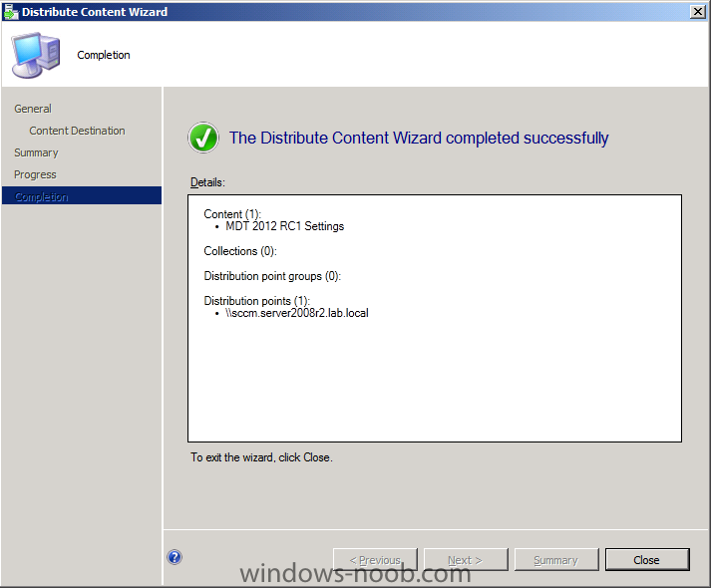The height and width of the screenshot is (588, 711).
Task: Click the 'Distribution points (1):' line
Action: pyautogui.click(x=256, y=301)
